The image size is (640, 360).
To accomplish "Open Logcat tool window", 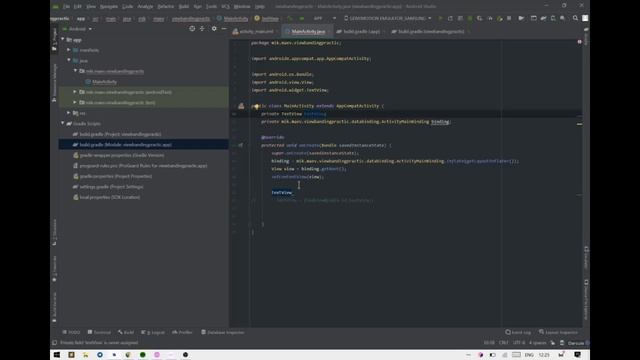I will pos(153,332).
